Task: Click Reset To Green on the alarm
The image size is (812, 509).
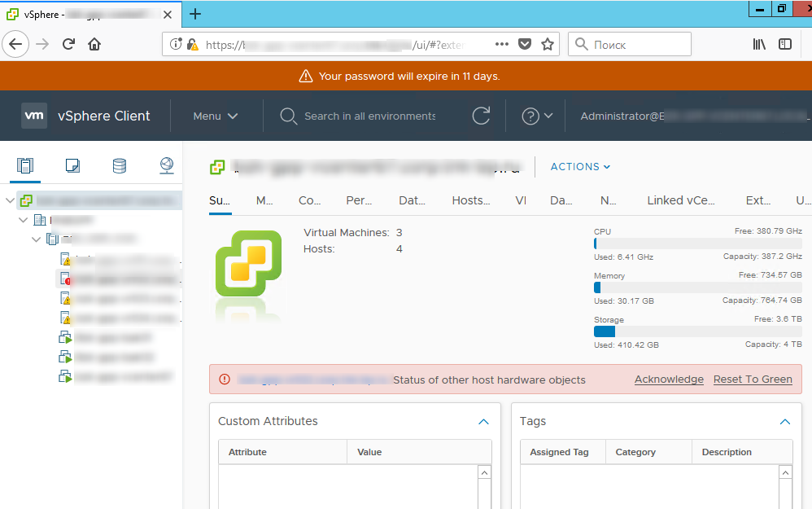Action: tap(753, 380)
